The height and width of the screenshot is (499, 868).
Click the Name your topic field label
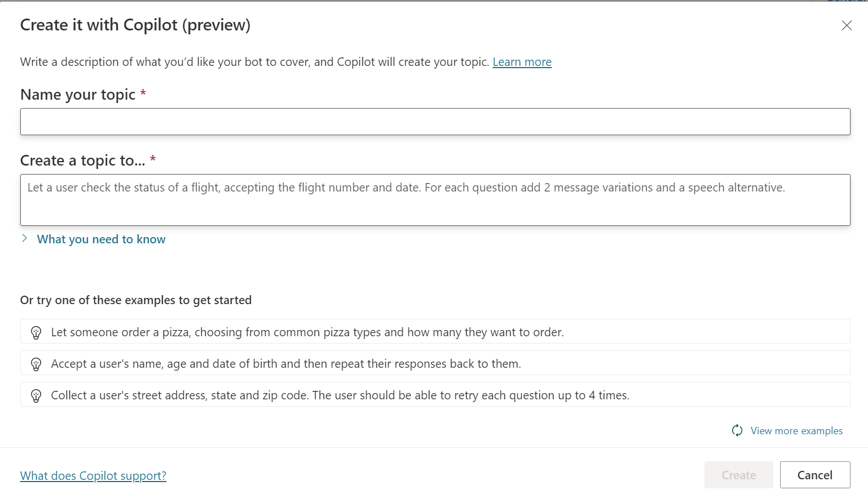click(x=78, y=95)
